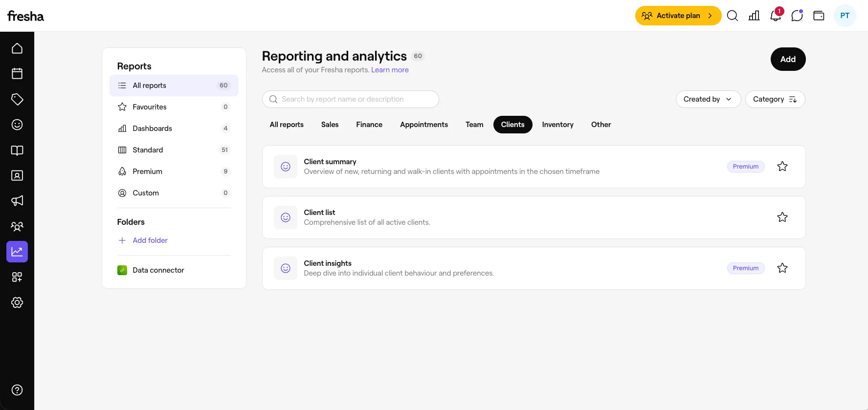Open the Help question mark icon
The height and width of the screenshot is (410, 868).
pyautogui.click(x=17, y=390)
